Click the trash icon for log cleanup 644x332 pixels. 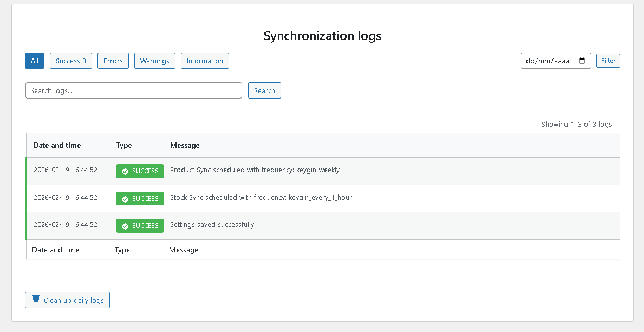(x=36, y=298)
